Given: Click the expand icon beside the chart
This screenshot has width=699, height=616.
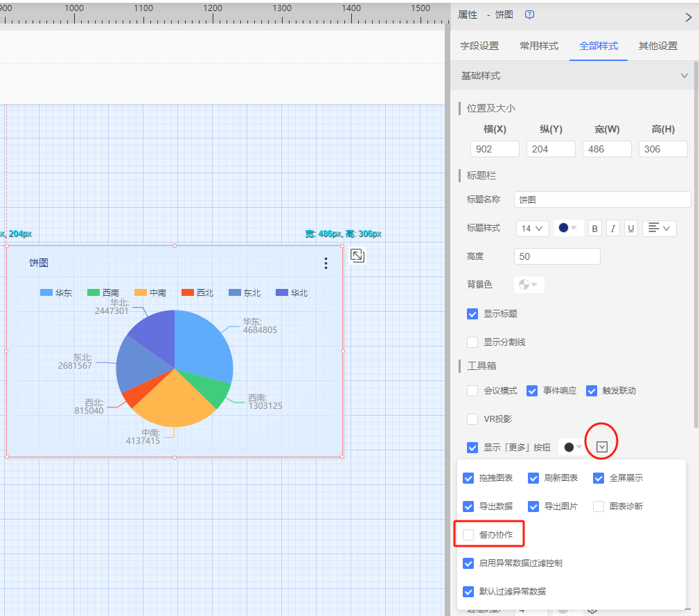Looking at the screenshot, I should pyautogui.click(x=357, y=256).
